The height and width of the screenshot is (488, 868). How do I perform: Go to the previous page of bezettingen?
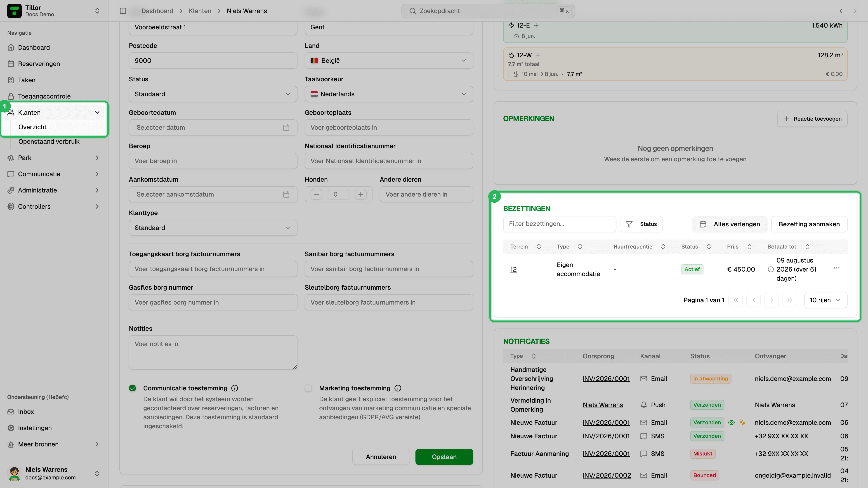point(753,300)
